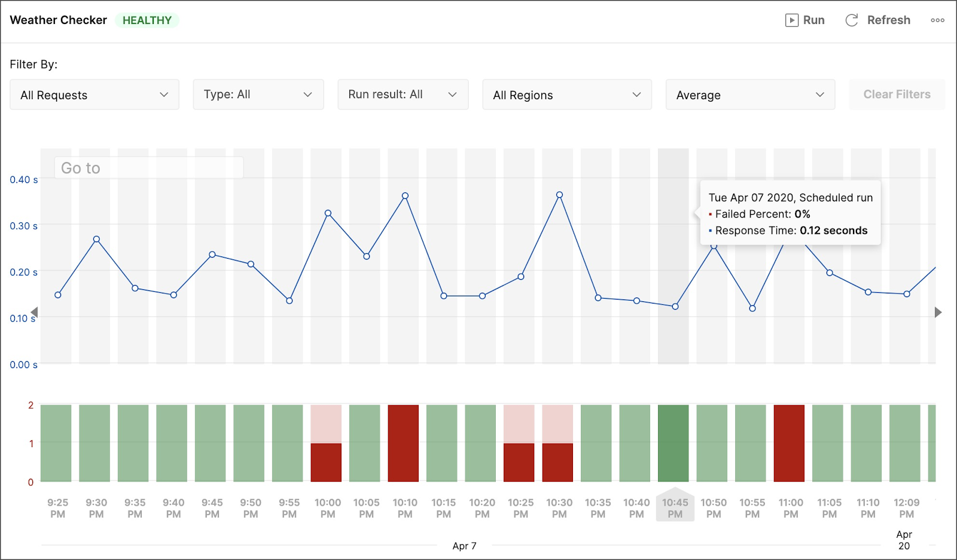Screen dimensions: 957x560
Task: Click the 9:30 PM response time data point
Action: click(x=96, y=240)
